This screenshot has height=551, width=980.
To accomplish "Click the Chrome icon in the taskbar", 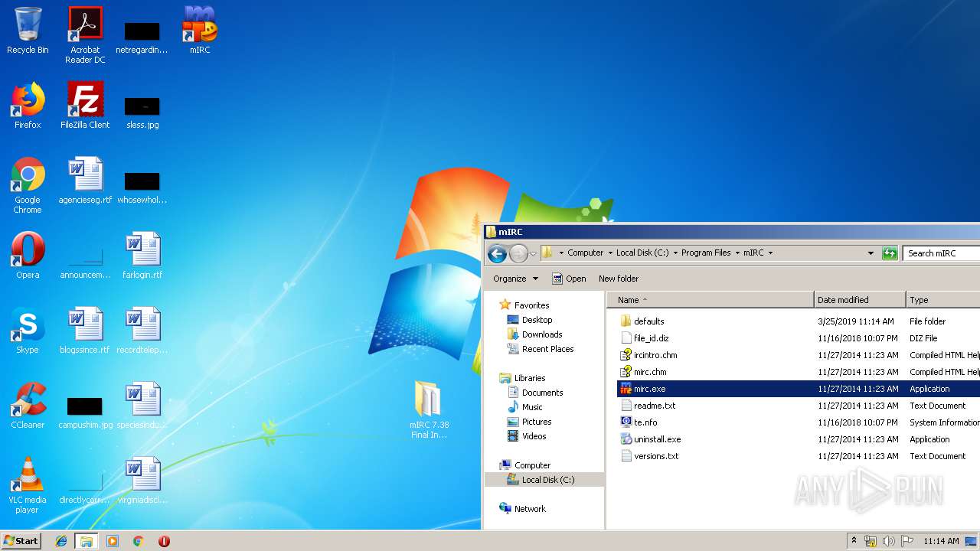I will (x=138, y=541).
